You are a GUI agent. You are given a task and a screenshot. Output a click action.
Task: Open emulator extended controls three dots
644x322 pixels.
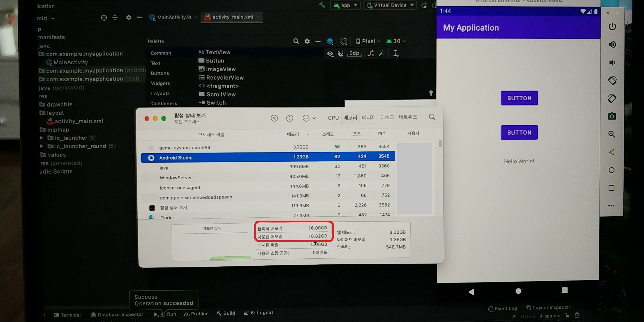[611, 206]
